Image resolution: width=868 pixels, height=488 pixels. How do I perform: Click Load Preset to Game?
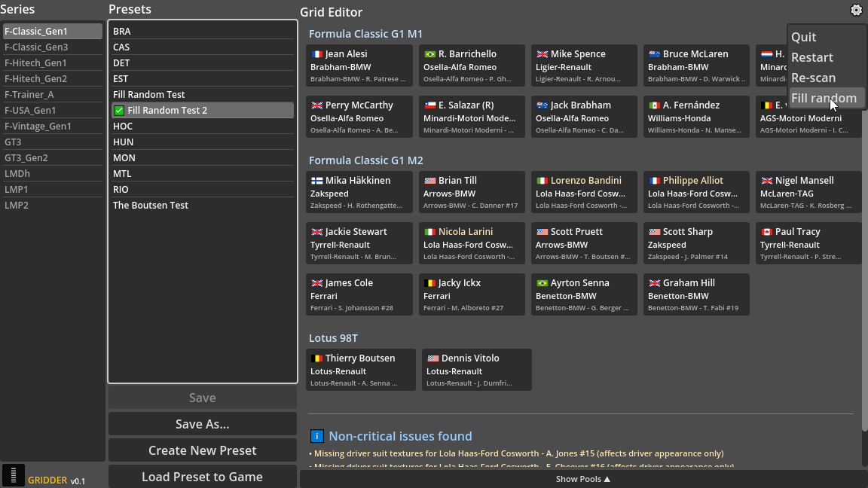pos(203,477)
